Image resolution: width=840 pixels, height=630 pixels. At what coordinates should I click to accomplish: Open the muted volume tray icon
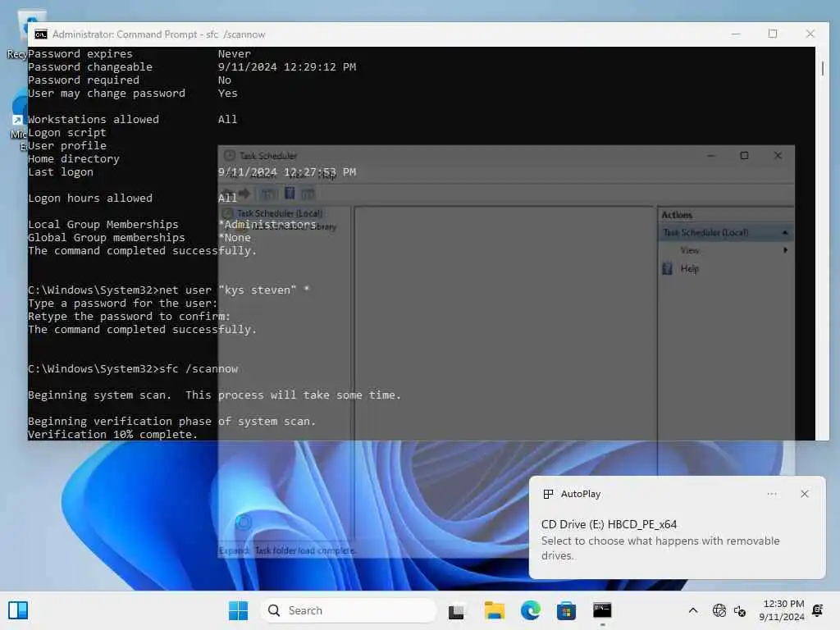coord(740,610)
